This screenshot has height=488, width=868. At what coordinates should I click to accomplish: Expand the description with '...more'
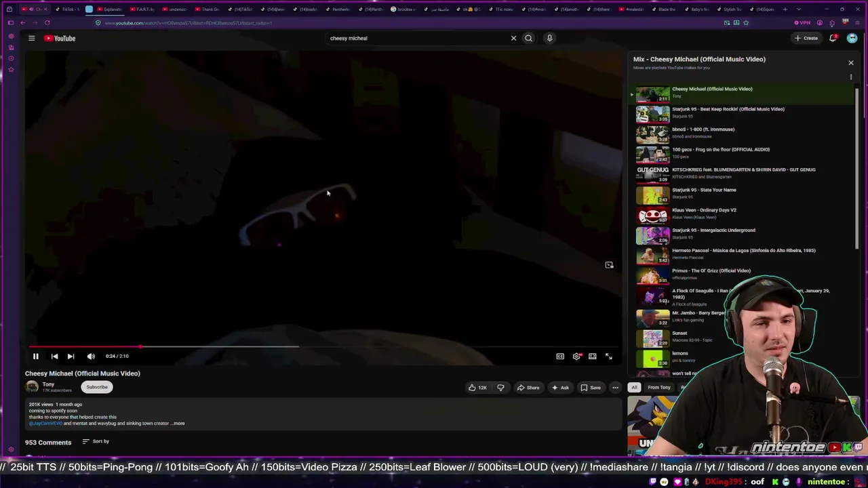[178, 424]
